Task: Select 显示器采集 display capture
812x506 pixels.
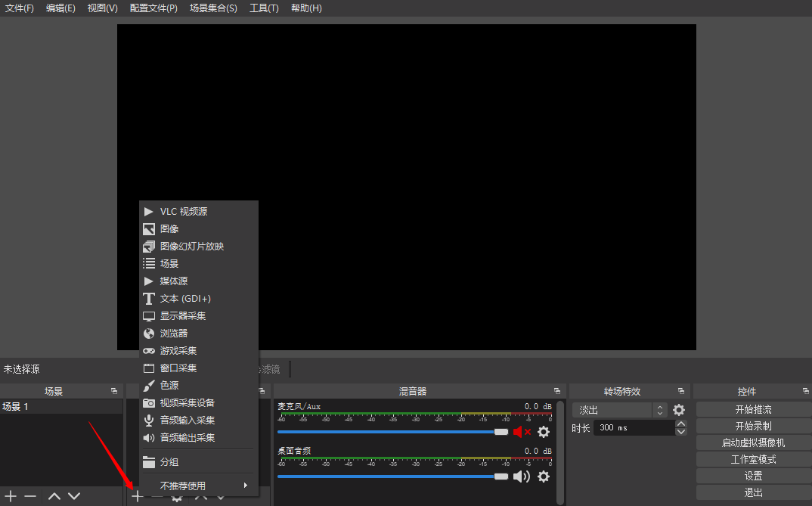Action: click(x=199, y=316)
